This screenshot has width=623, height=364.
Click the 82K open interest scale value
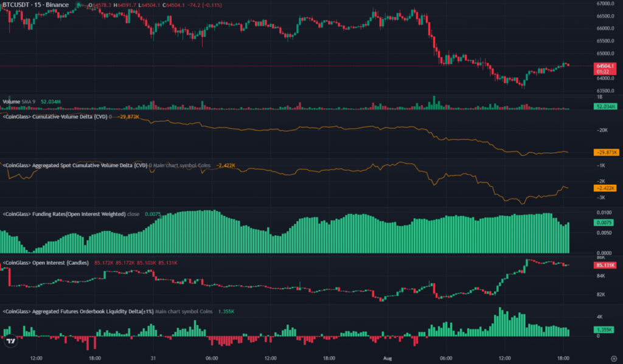coord(600,295)
